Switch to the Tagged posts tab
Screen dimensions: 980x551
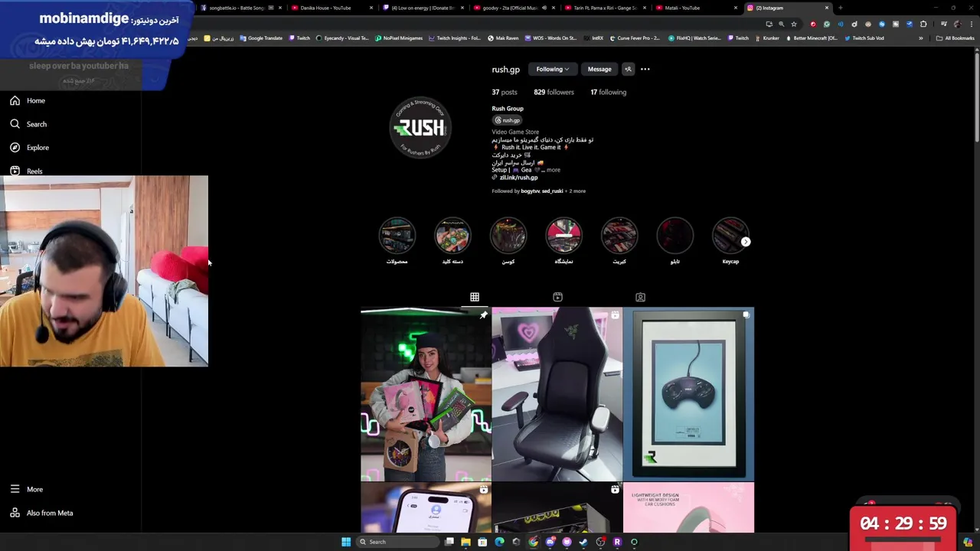[x=640, y=297]
